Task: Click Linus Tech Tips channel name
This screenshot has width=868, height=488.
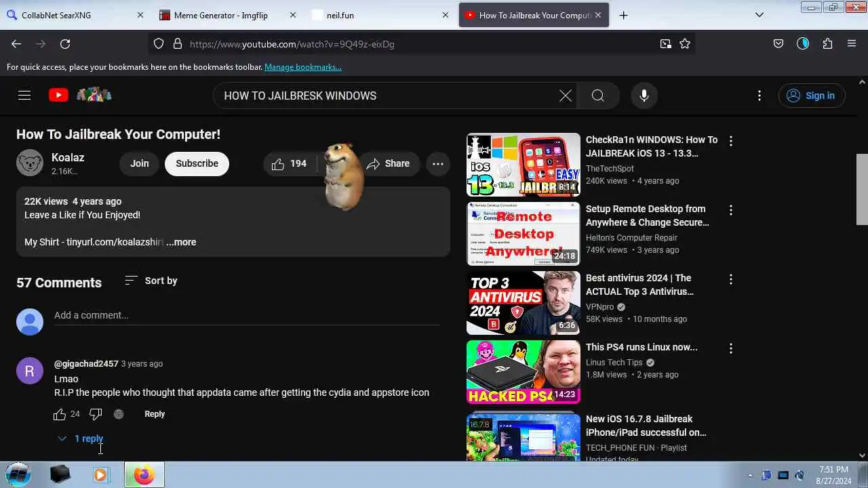Action: coord(614,363)
